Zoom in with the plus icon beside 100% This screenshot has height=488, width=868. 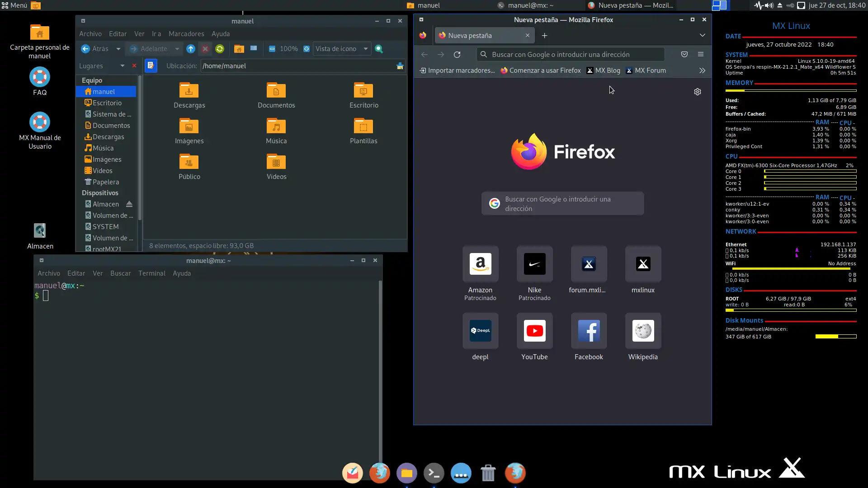[x=307, y=49]
